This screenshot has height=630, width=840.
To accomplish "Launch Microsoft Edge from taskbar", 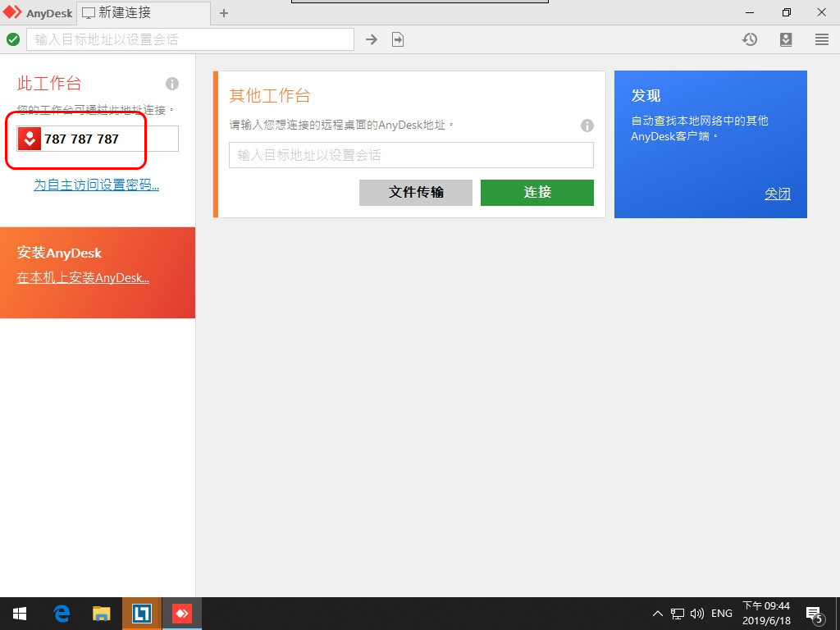I will pyautogui.click(x=62, y=614).
